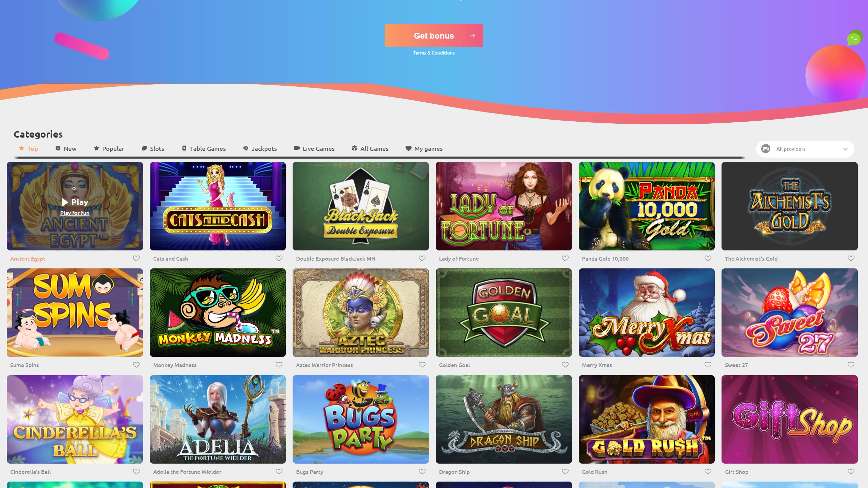Click the All Games cube icon
The height and width of the screenshot is (488, 868).
pos(355,148)
